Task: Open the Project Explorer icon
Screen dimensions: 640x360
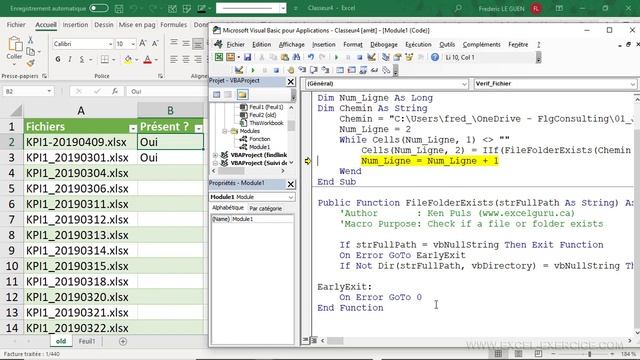Action: (386, 57)
